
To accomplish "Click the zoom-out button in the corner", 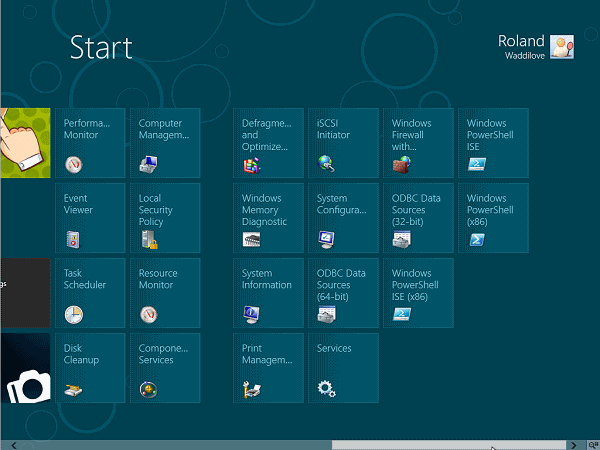I will 593,445.
